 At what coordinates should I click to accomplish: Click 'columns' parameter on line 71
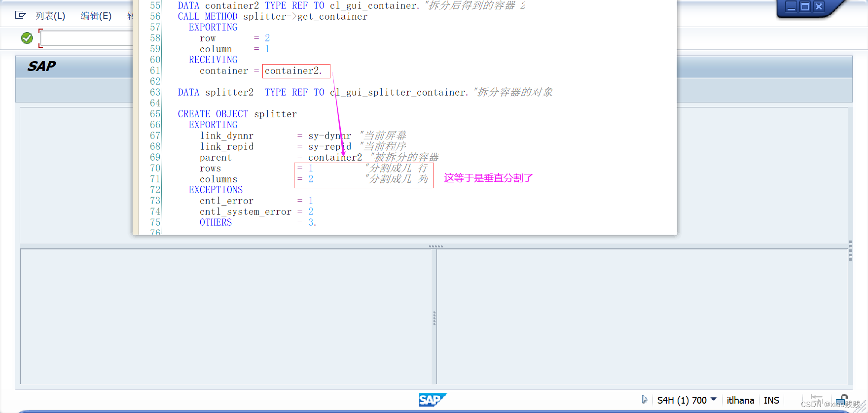[218, 179]
